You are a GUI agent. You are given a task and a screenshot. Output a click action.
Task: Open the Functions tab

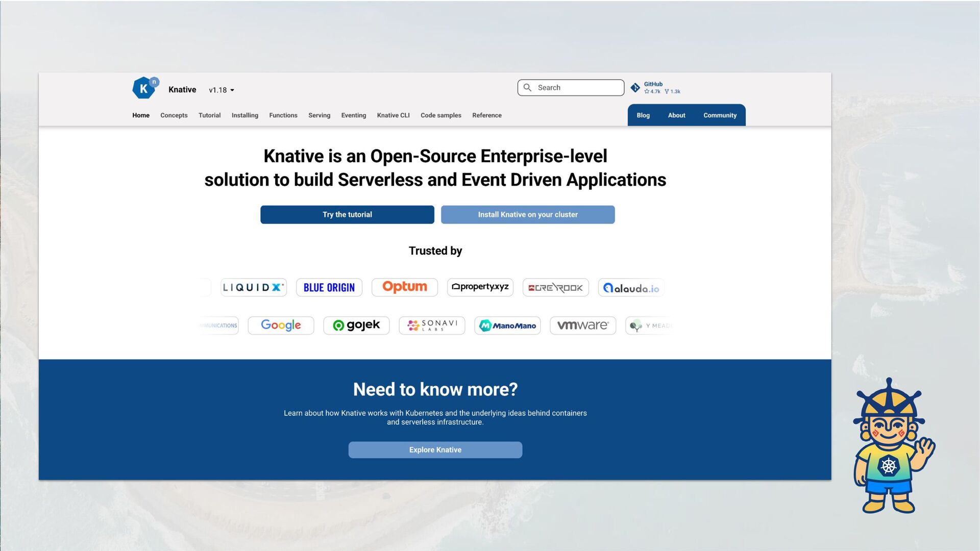[x=283, y=115]
